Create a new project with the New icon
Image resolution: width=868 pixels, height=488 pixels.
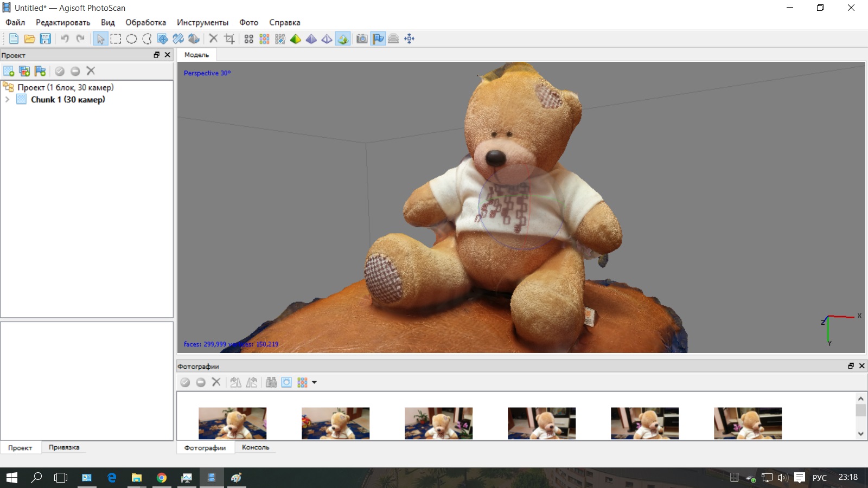(14, 38)
